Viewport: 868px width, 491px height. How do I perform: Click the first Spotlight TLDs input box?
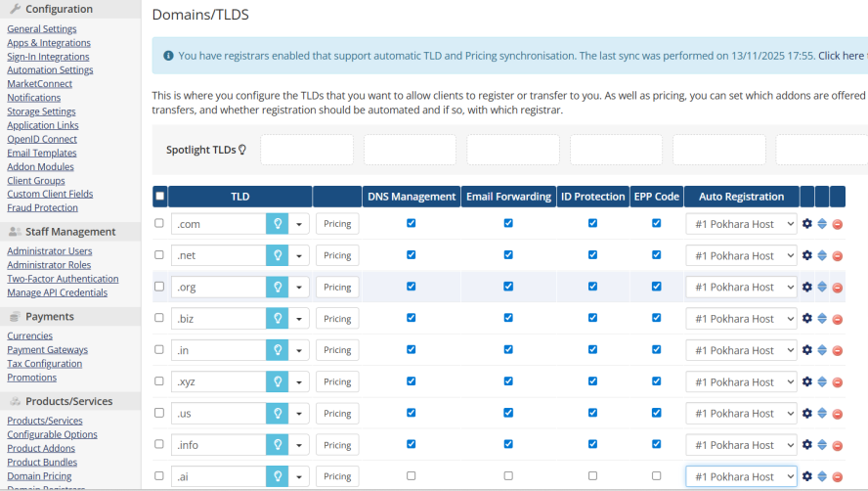(307, 150)
